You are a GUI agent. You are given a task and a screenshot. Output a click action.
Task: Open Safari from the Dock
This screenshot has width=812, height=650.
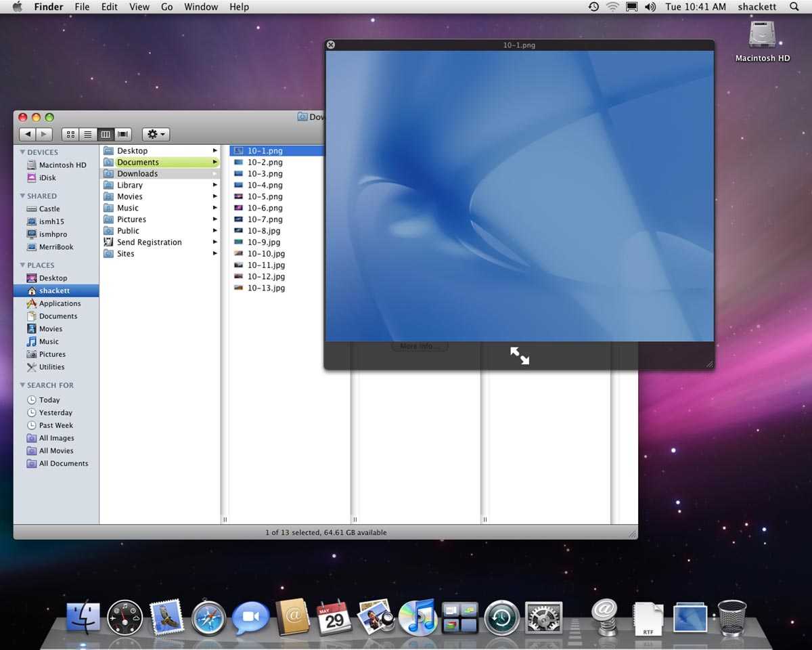[x=208, y=617]
